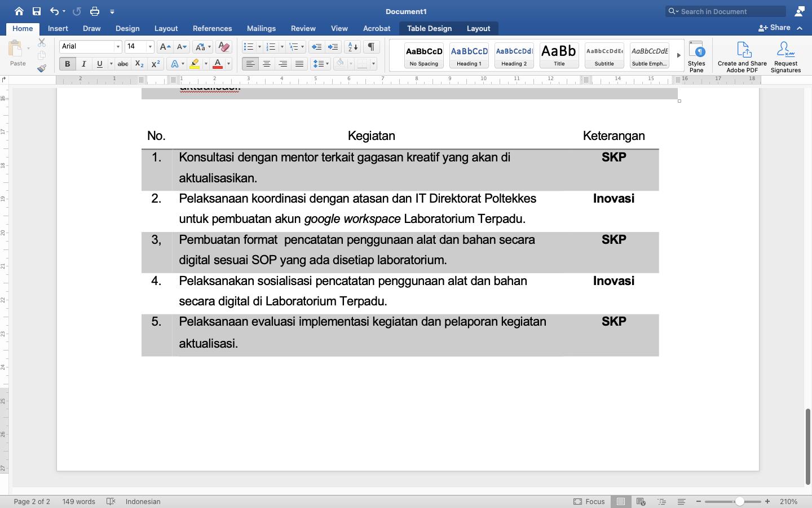Enable justified text alignment
Viewport: 812px width, 508px height.
(x=298, y=64)
